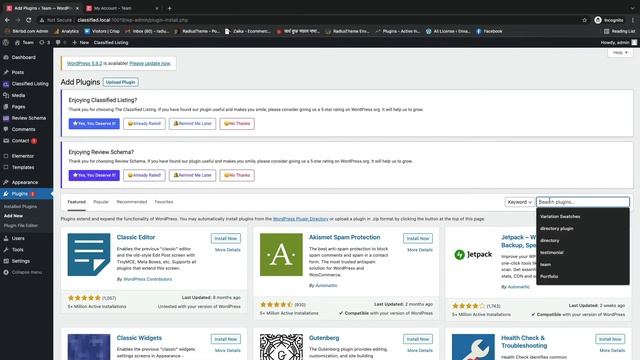Open Users menu
The image size is (640, 360).
(x=18, y=238)
